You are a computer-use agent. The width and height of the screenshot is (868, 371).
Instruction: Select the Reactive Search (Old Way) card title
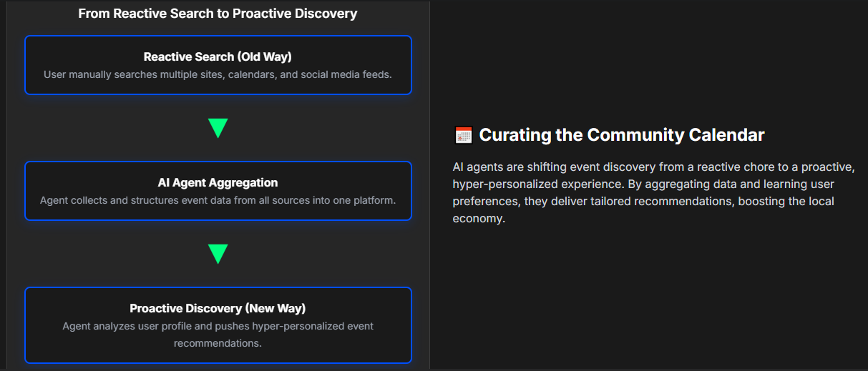[218, 56]
